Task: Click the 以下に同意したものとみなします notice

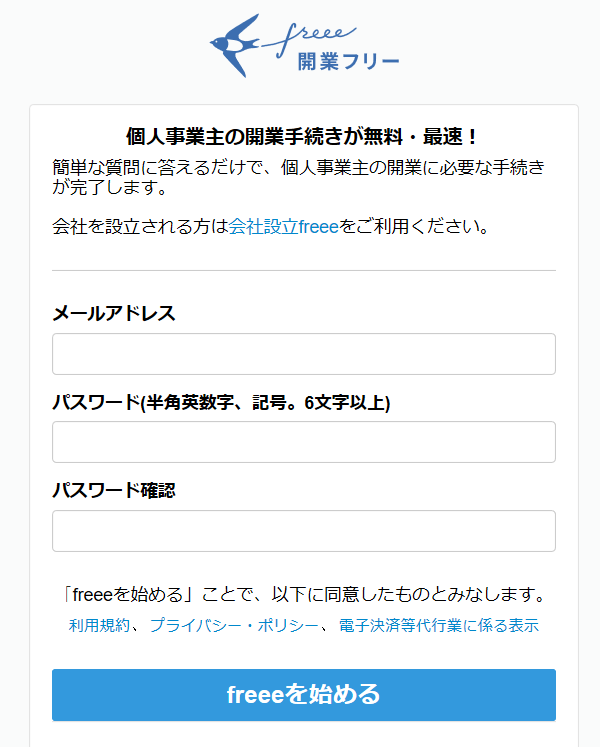Action: pyautogui.click(x=304, y=594)
